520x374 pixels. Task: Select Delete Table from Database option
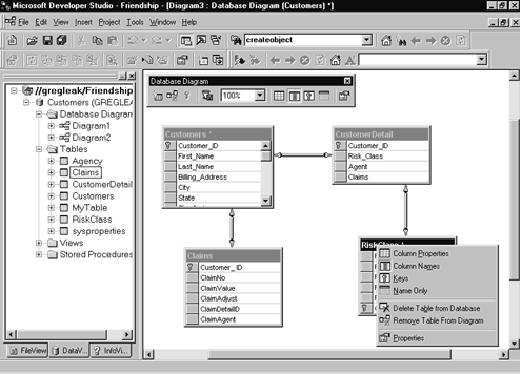pos(437,308)
